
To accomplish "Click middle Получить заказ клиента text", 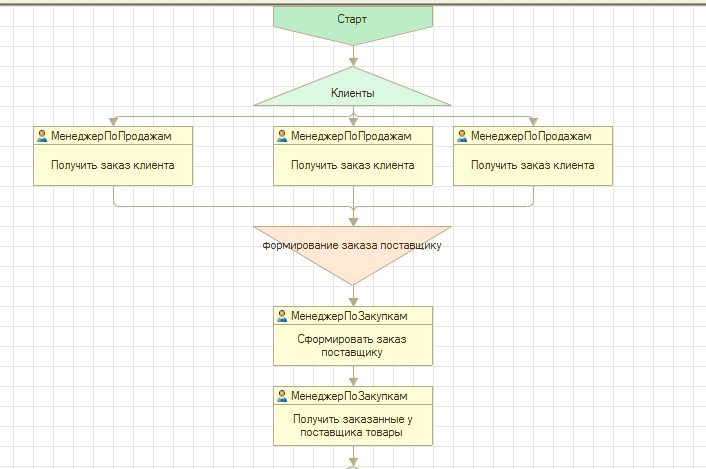I will 353,165.
